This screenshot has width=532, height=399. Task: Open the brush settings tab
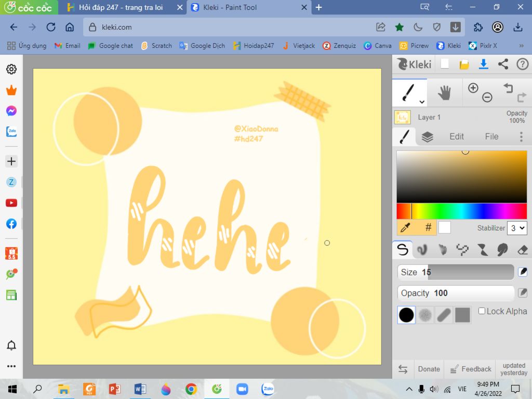(404, 137)
